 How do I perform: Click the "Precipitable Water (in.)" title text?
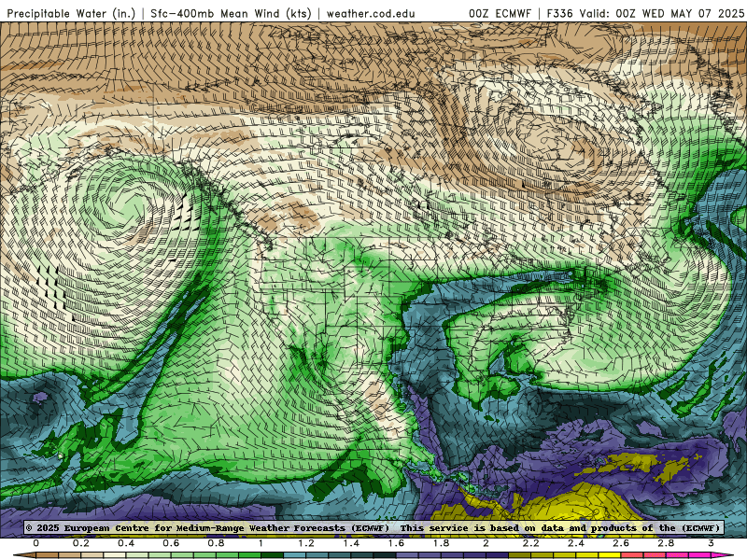point(71,13)
